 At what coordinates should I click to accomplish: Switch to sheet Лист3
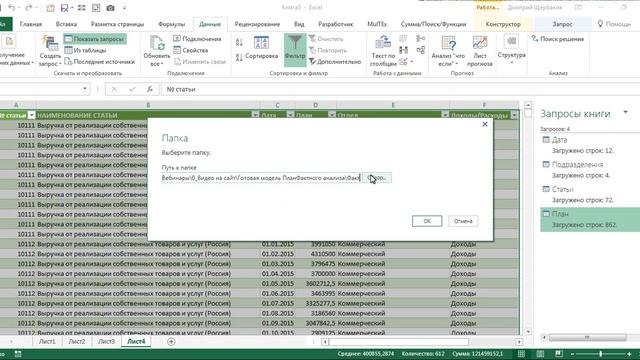[107, 342]
